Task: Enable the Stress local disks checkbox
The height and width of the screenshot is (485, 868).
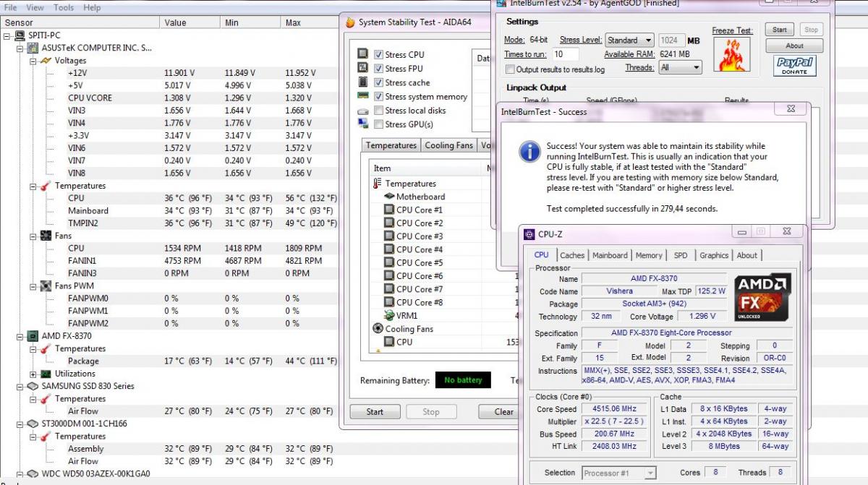Action: [x=378, y=111]
